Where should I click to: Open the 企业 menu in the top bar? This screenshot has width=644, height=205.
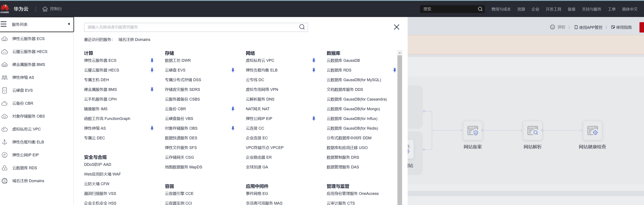(535, 9)
